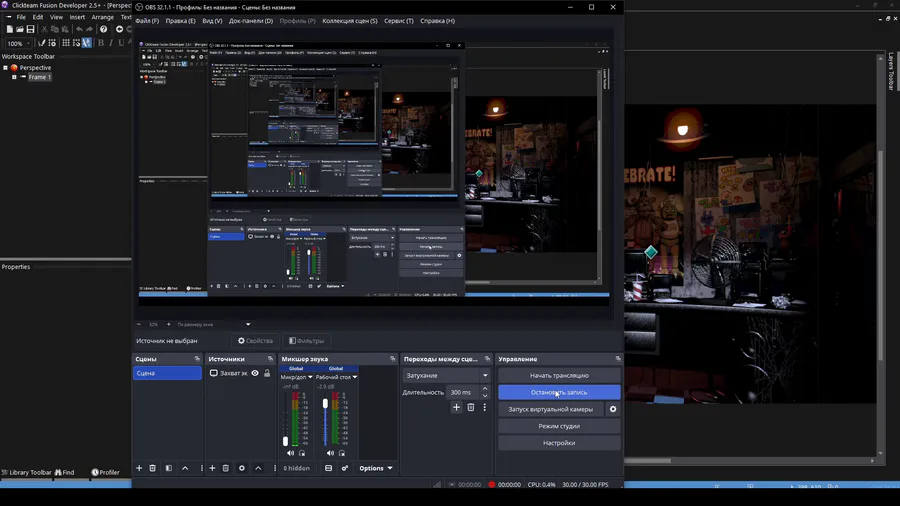Float the Микшер звука dock panel
Screen dimensions: 900x506
[x=393, y=359]
